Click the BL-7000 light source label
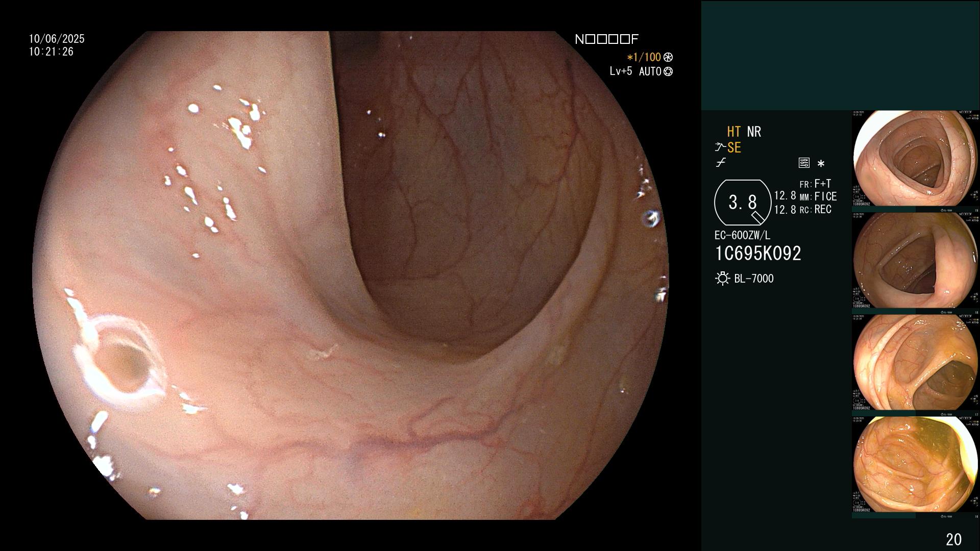The width and height of the screenshot is (980, 551). pyautogui.click(x=754, y=279)
